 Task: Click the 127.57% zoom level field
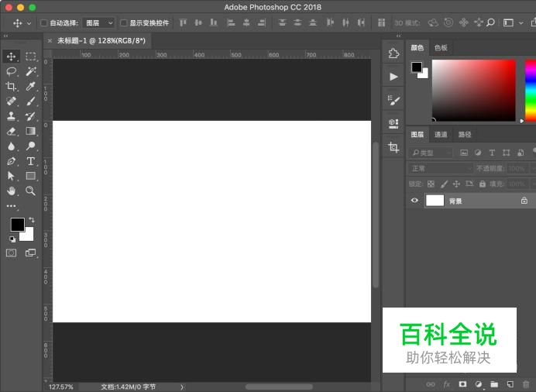click(x=60, y=387)
